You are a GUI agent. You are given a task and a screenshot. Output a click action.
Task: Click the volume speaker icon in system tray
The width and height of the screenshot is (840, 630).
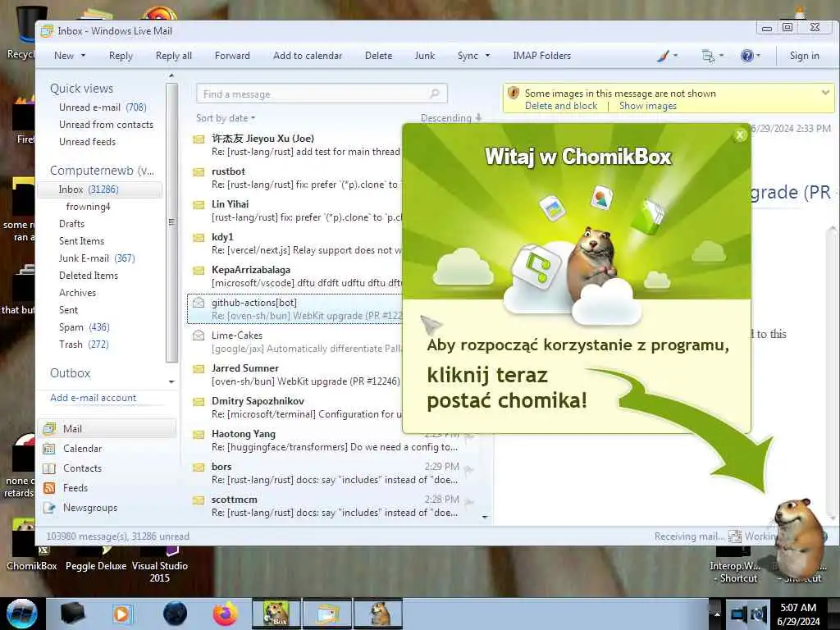click(x=759, y=614)
